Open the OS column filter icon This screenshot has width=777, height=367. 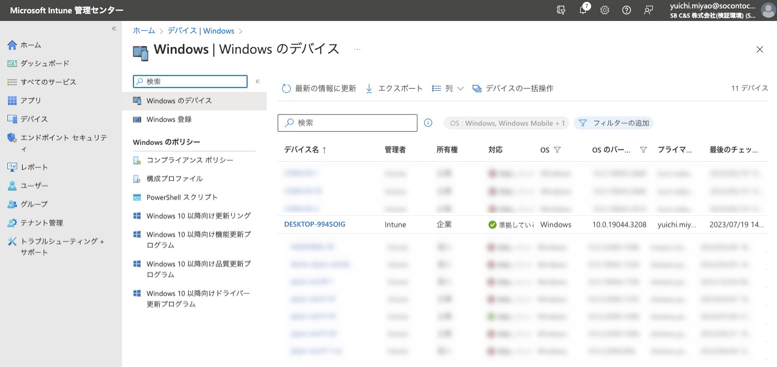557,150
